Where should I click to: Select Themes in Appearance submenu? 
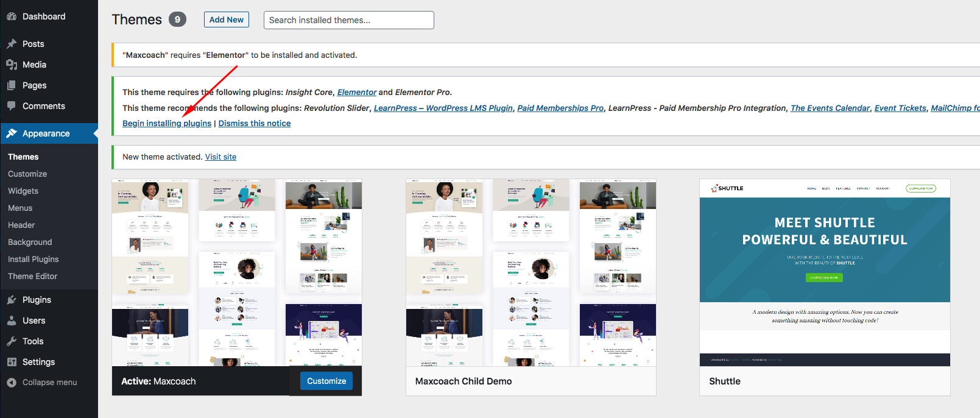(x=23, y=157)
